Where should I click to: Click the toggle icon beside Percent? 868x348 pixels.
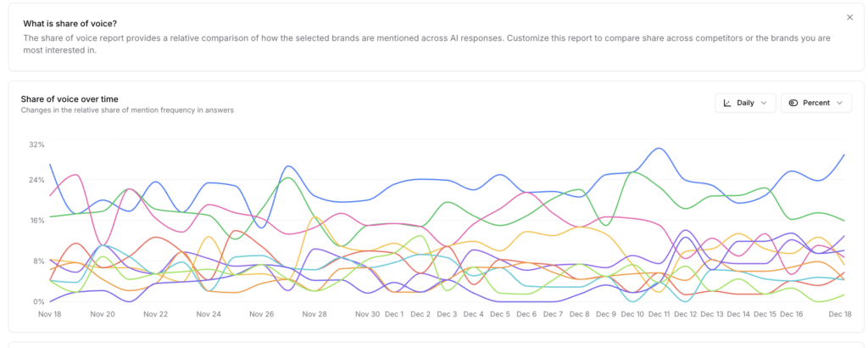pos(793,103)
